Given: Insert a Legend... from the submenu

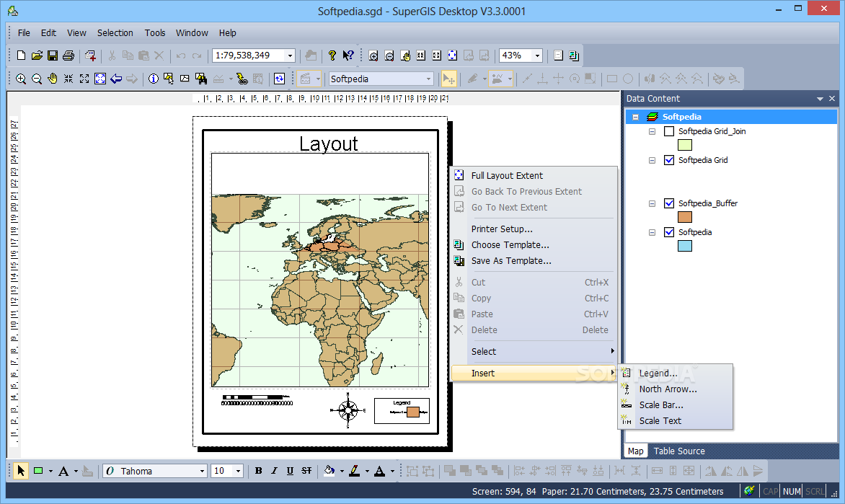Looking at the screenshot, I should [x=676, y=373].
